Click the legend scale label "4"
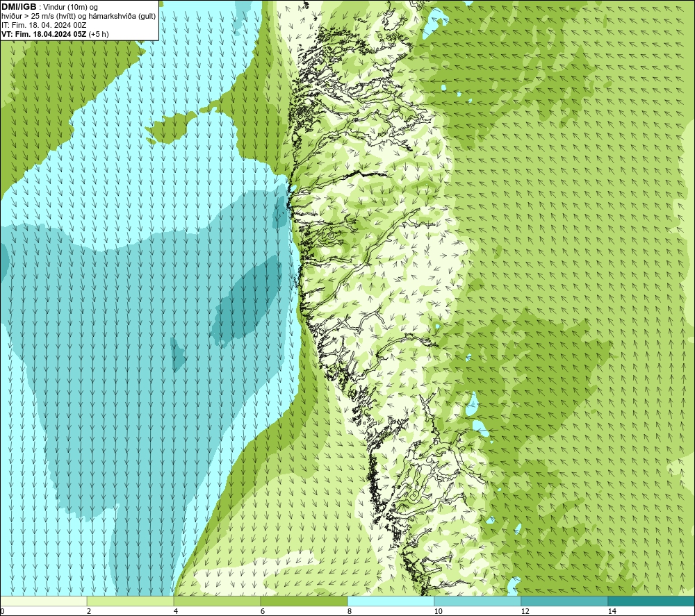The height and width of the screenshot is (616, 695). click(x=176, y=611)
